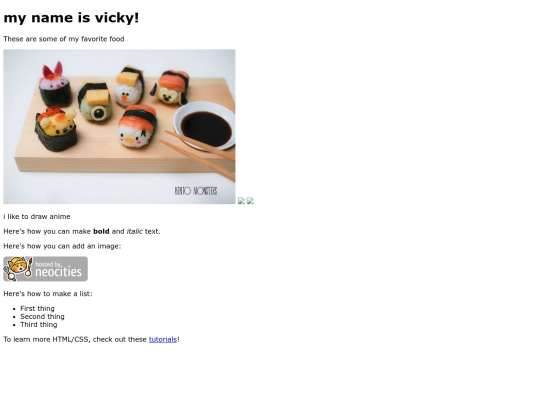Click the pink bunny-eared sushi

(55, 85)
